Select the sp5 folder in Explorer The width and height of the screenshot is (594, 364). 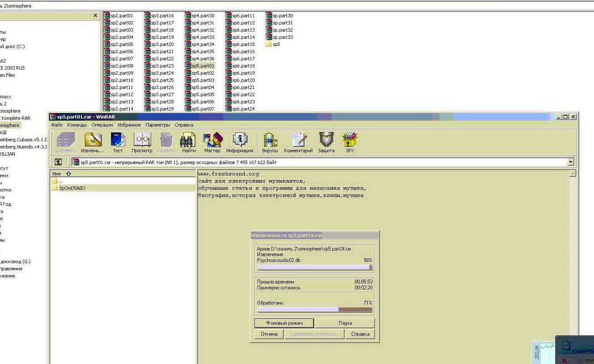pos(273,44)
